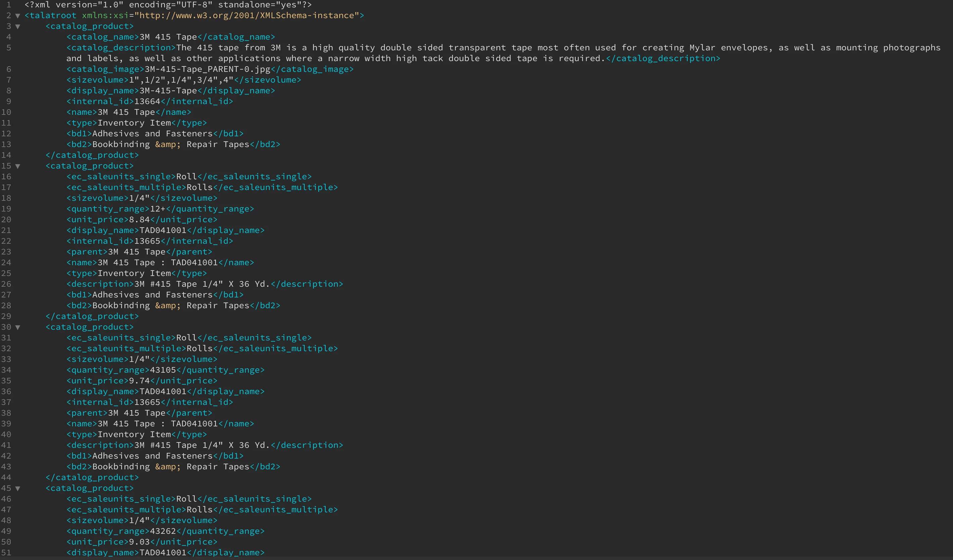953x560 pixels.
Task: Place cursor on quantity_range value 43105
Action: pos(163,370)
